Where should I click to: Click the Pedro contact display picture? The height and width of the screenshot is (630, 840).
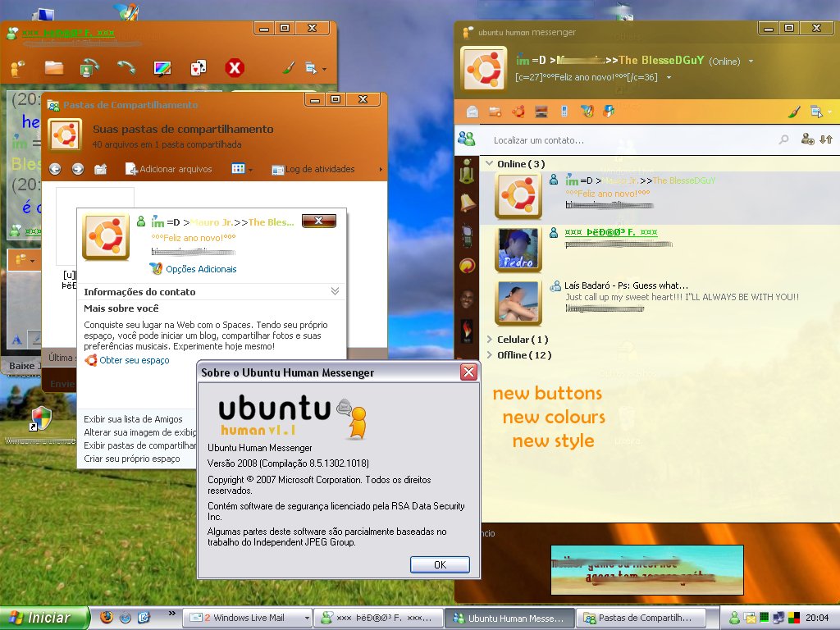pyautogui.click(x=518, y=249)
